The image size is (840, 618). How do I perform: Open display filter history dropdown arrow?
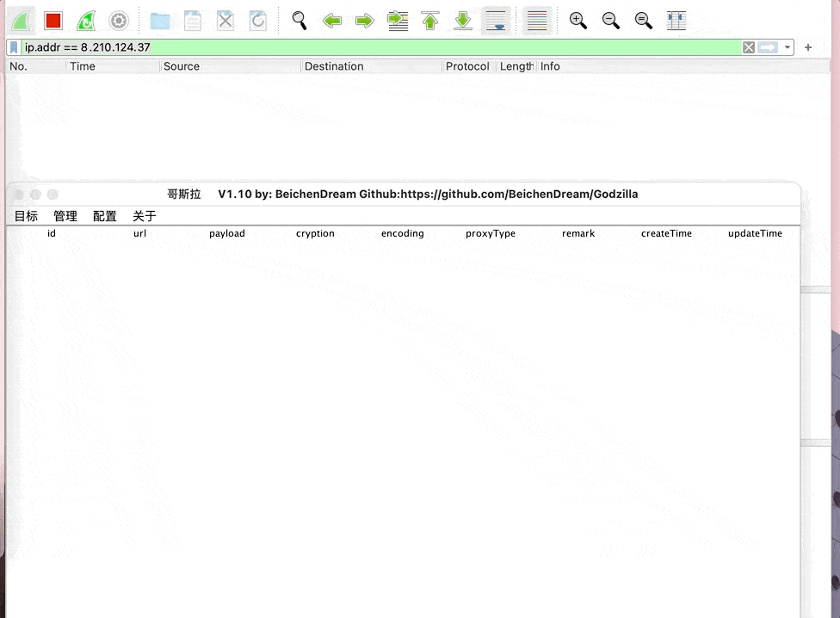[787, 47]
